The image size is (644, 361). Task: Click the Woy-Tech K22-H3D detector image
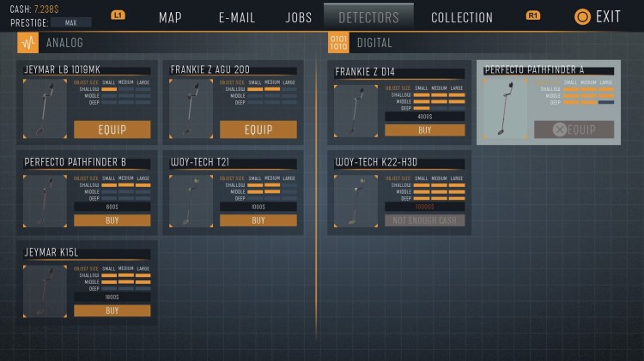(x=355, y=202)
